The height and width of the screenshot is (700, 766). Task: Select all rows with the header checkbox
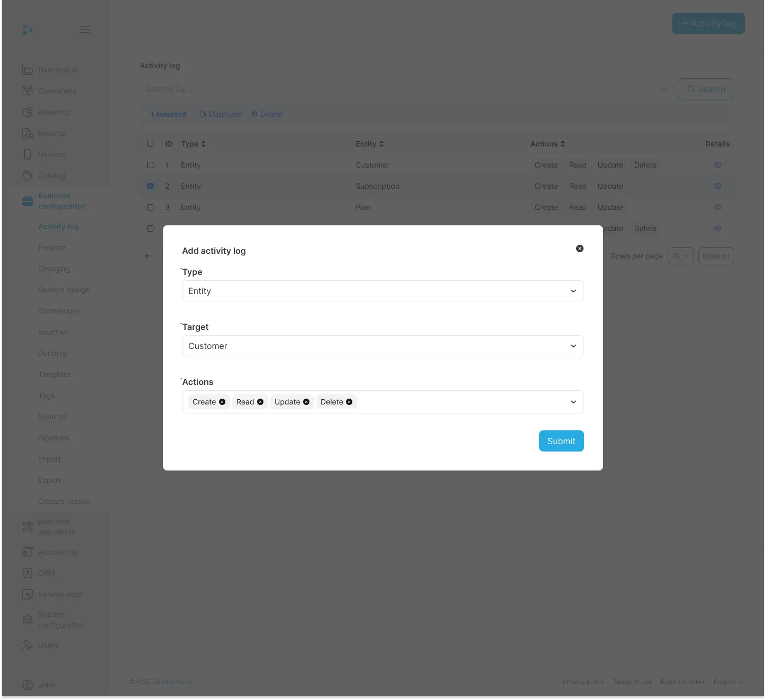[x=150, y=143]
